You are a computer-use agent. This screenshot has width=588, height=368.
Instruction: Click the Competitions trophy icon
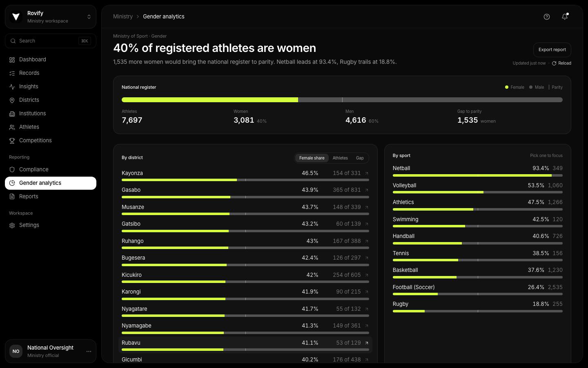12,141
